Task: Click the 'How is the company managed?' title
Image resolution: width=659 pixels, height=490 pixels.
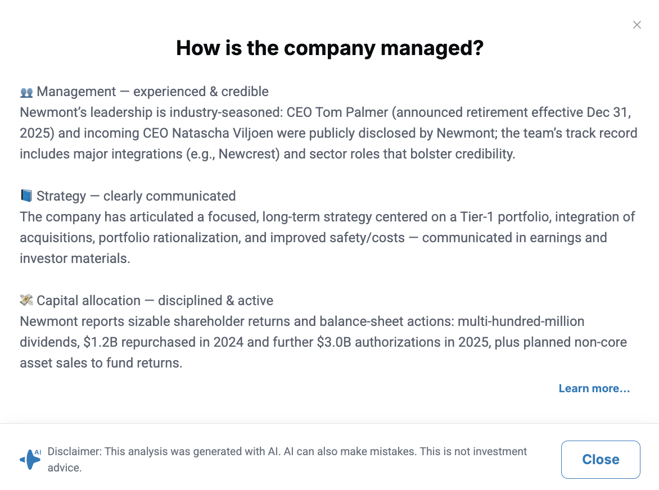Action: click(330, 48)
